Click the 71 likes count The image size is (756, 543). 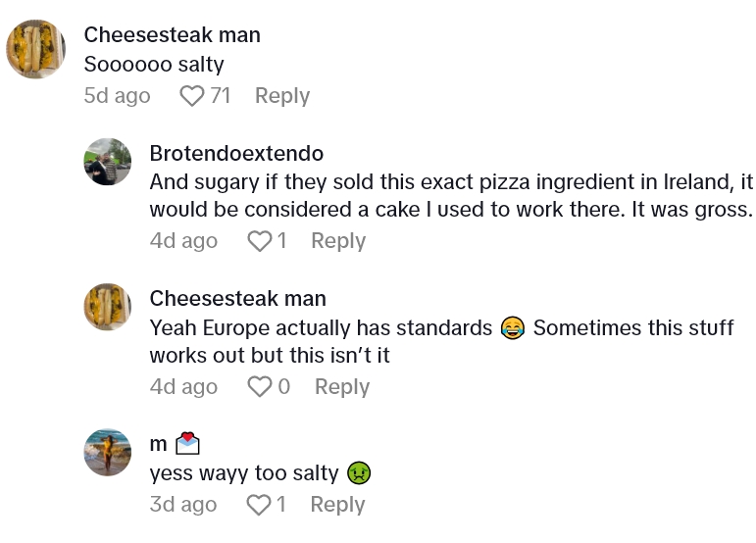[221, 96]
